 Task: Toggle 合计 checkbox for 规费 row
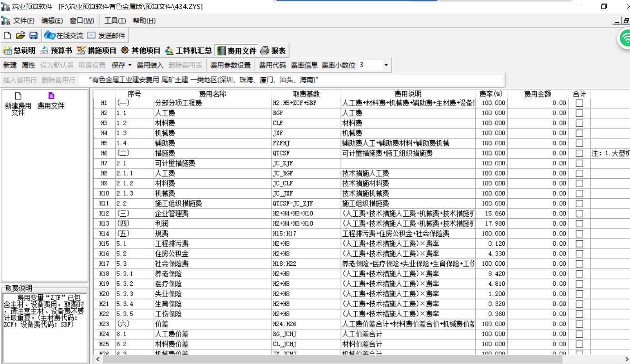(x=580, y=234)
